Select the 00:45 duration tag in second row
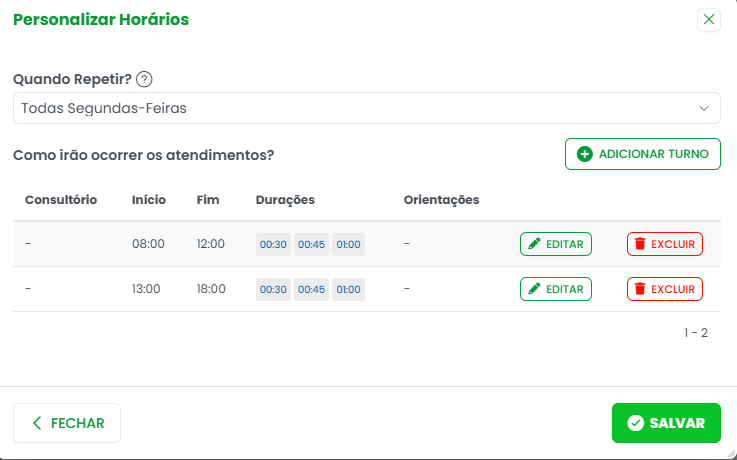Screen dimensions: 737x460 pyautogui.click(x=311, y=289)
